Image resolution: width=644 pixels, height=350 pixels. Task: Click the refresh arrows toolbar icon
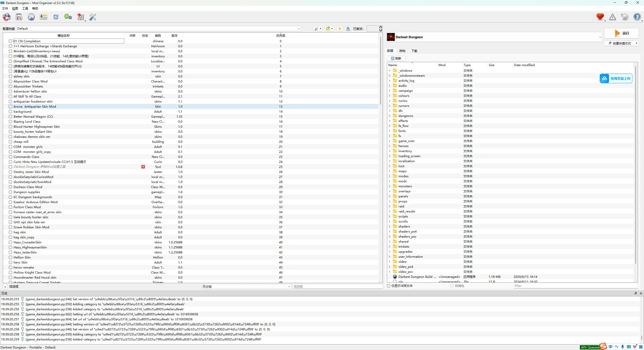56,17
